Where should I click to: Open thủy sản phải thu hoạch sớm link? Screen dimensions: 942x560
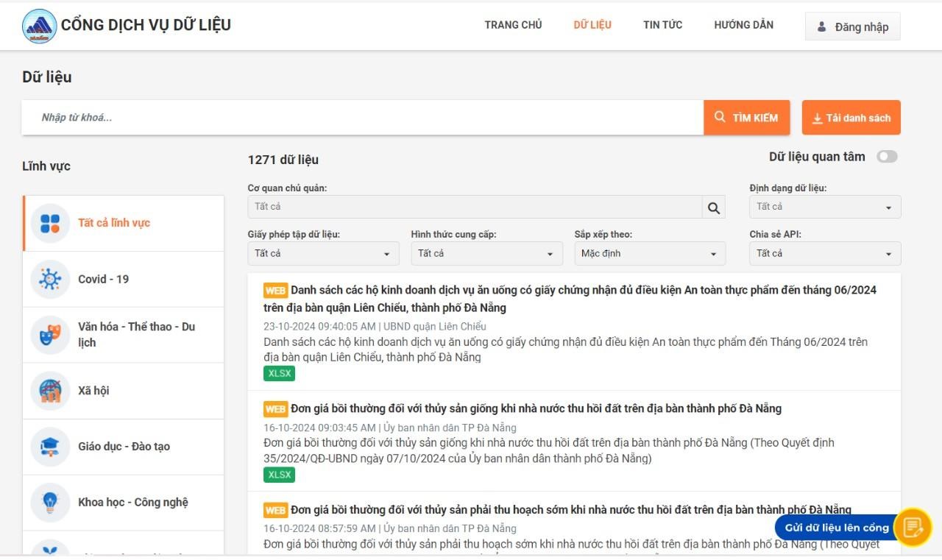point(571,510)
